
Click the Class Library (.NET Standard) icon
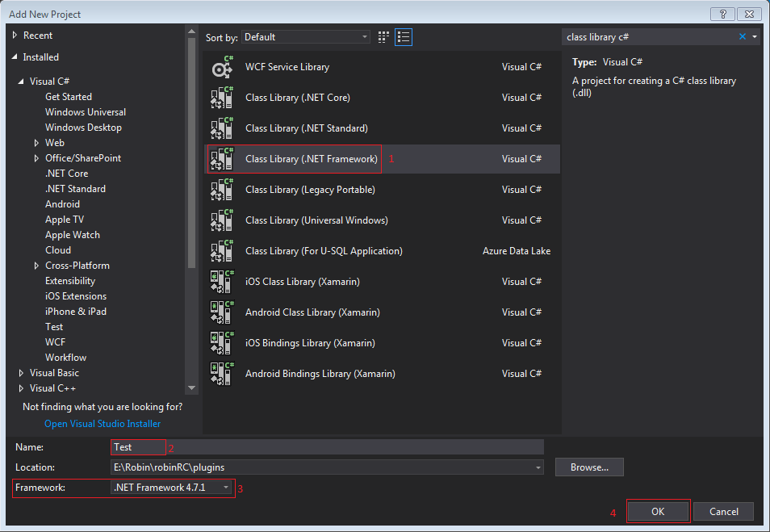tap(223, 128)
